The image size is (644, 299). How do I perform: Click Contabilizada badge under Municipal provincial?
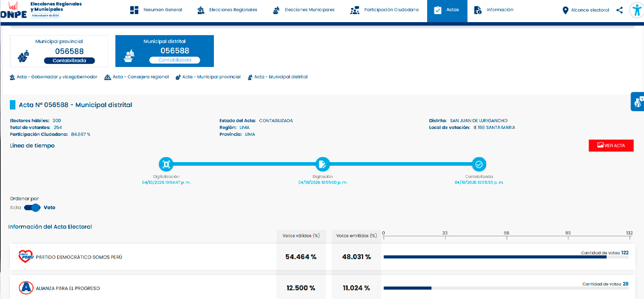click(x=69, y=60)
